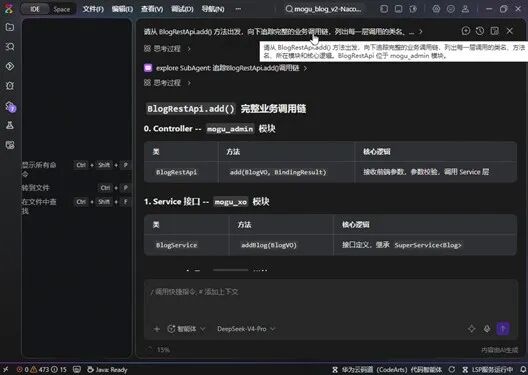Click the BlogRestApi cell in Controller table
The width and height of the screenshot is (528, 375).
[x=176, y=172]
